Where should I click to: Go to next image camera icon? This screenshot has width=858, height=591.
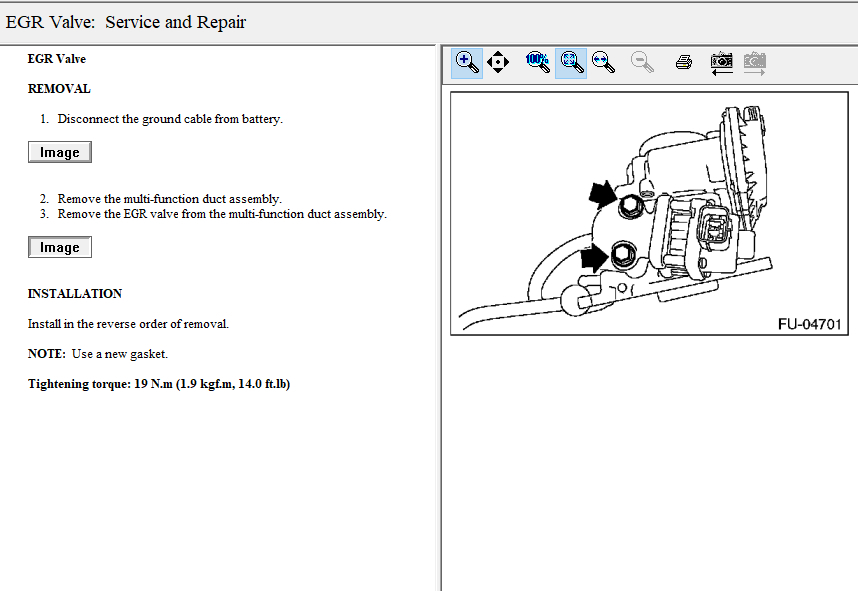[x=755, y=63]
